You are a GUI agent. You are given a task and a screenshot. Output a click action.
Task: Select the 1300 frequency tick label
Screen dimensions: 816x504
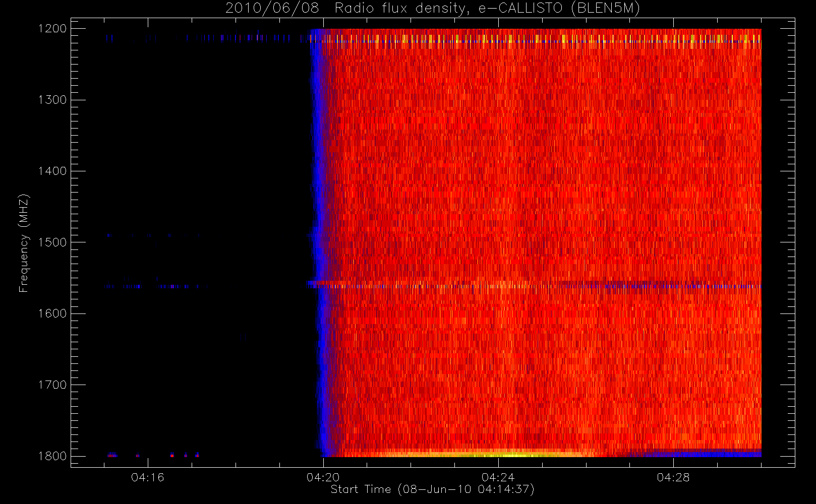(x=52, y=100)
